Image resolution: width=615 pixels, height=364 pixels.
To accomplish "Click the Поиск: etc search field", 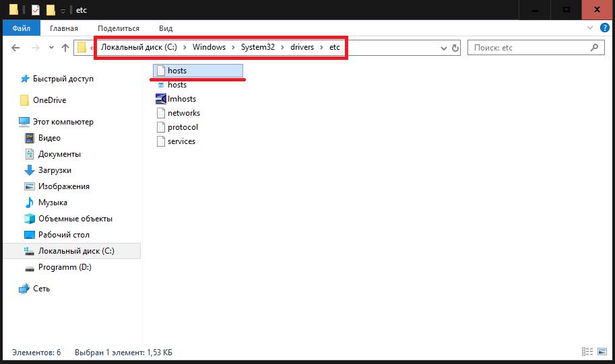I will pyautogui.click(x=536, y=48).
